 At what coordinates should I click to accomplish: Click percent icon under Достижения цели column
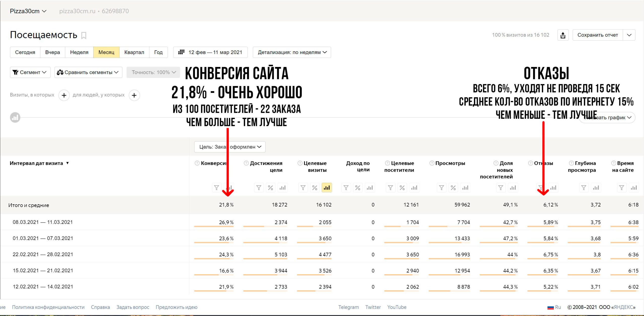(270, 188)
